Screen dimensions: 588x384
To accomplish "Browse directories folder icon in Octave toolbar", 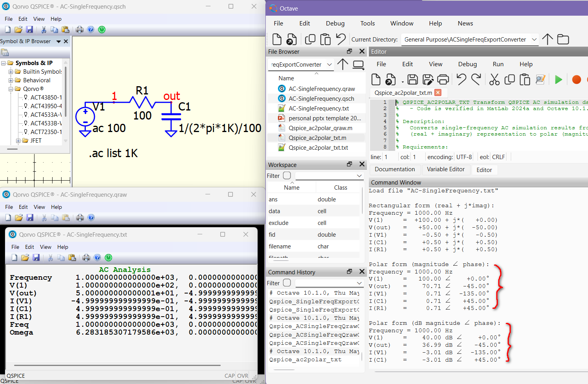I will [x=563, y=39].
